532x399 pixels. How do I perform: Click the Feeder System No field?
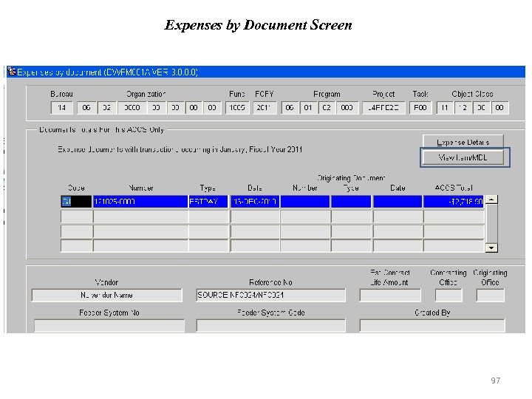[109, 326]
